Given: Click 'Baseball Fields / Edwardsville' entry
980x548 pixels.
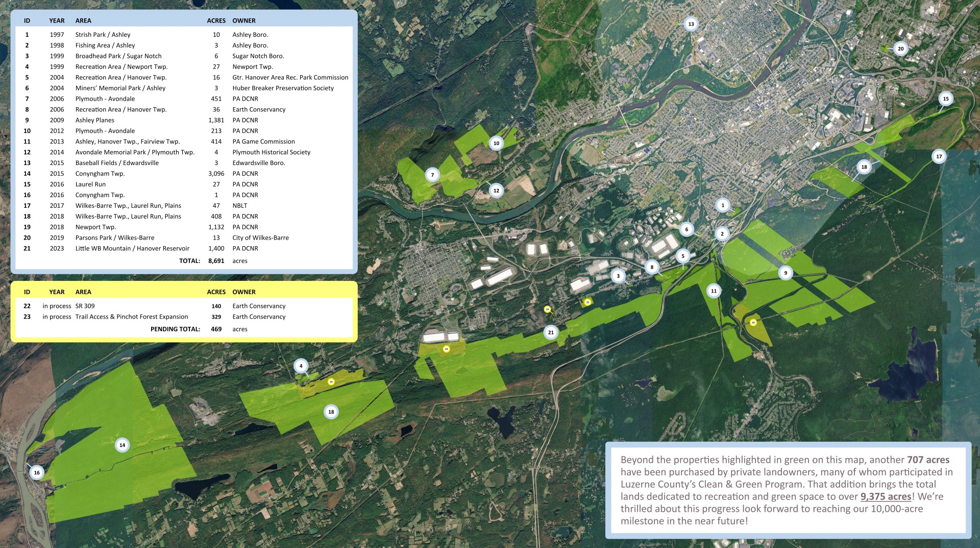Looking at the screenshot, I should 117,163.
